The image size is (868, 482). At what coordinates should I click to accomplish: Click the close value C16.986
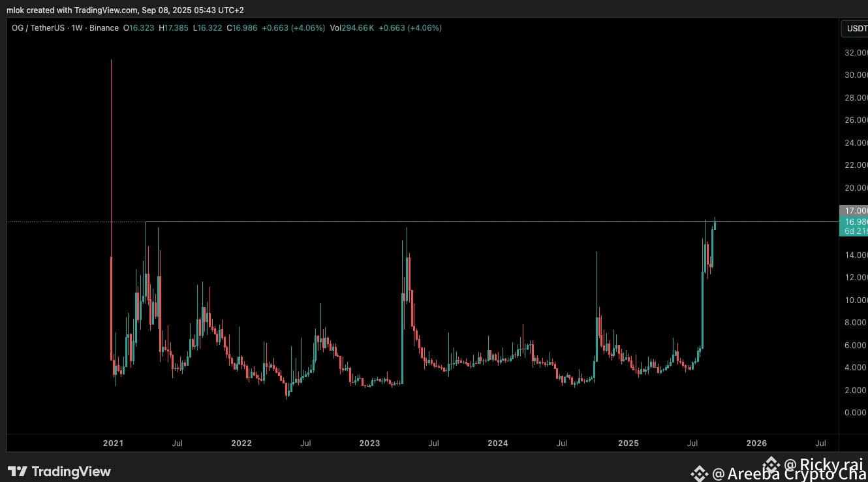click(x=242, y=28)
